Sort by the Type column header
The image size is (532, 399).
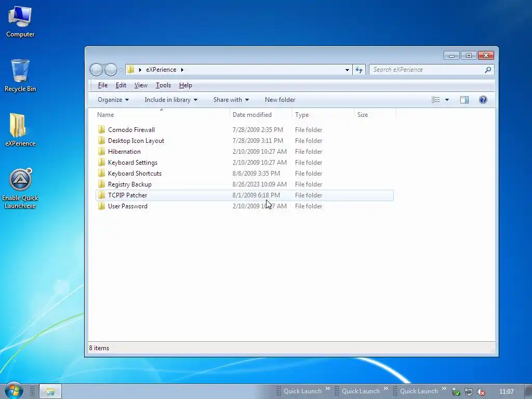coord(323,115)
